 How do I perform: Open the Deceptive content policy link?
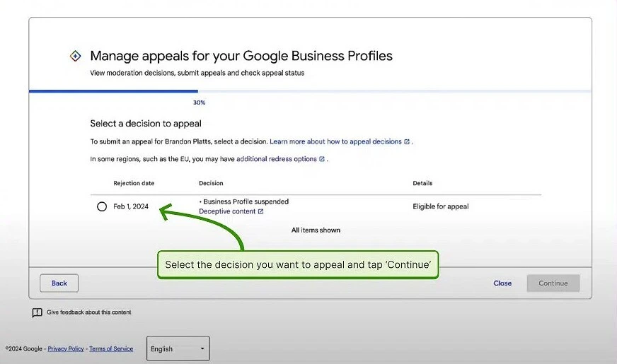tap(227, 211)
